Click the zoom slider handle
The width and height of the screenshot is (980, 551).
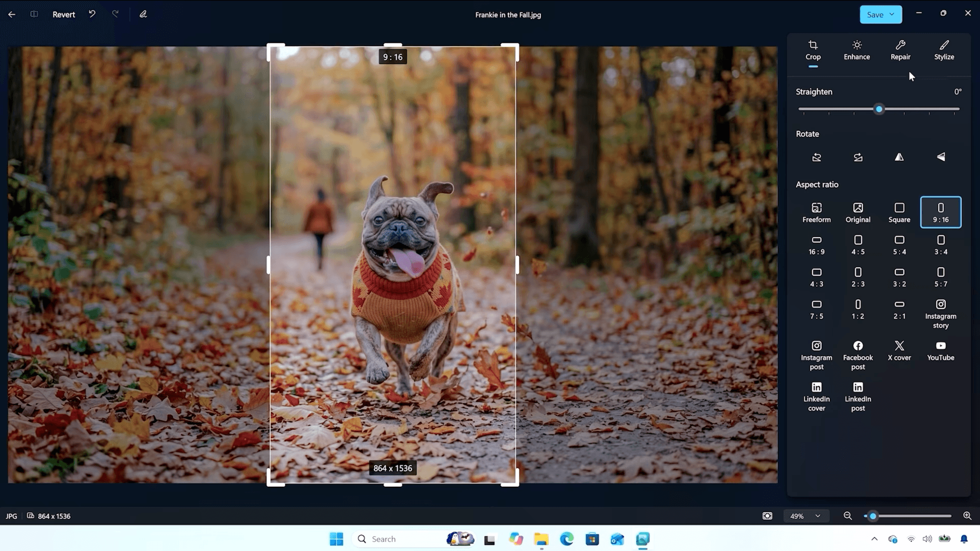click(873, 516)
